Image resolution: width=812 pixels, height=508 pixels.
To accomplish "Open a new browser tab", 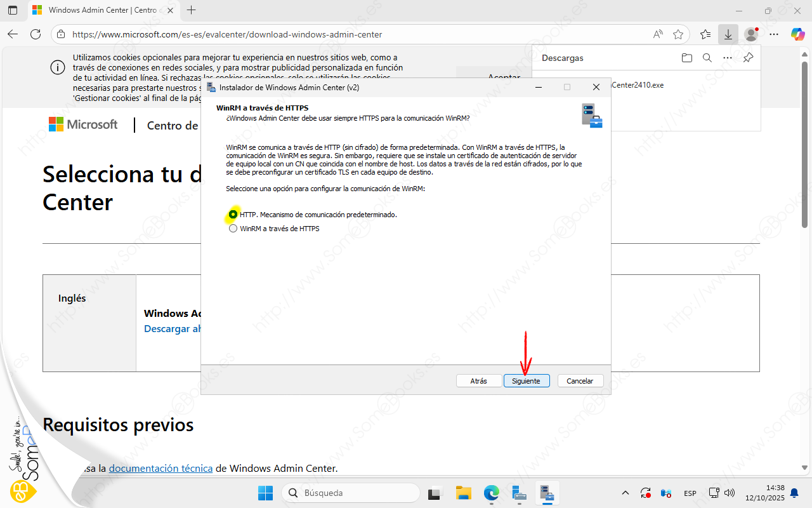I will click(x=192, y=10).
